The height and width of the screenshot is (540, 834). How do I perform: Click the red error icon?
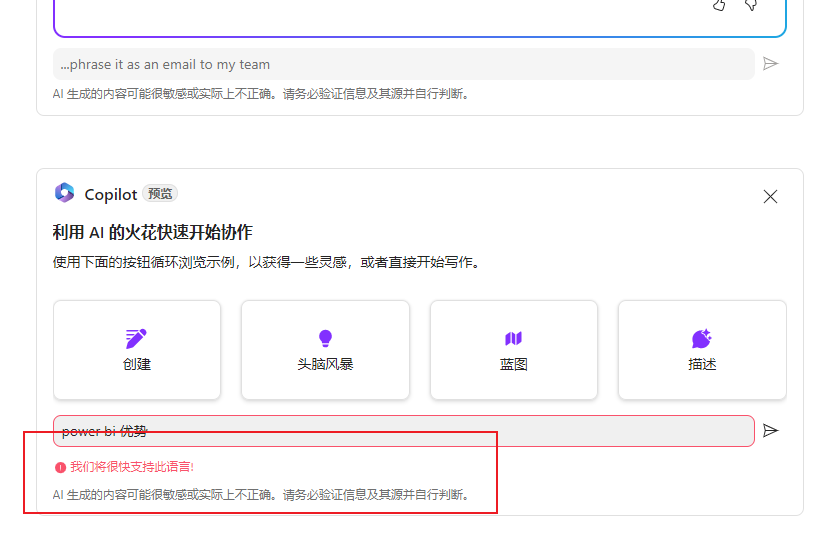pos(60,467)
